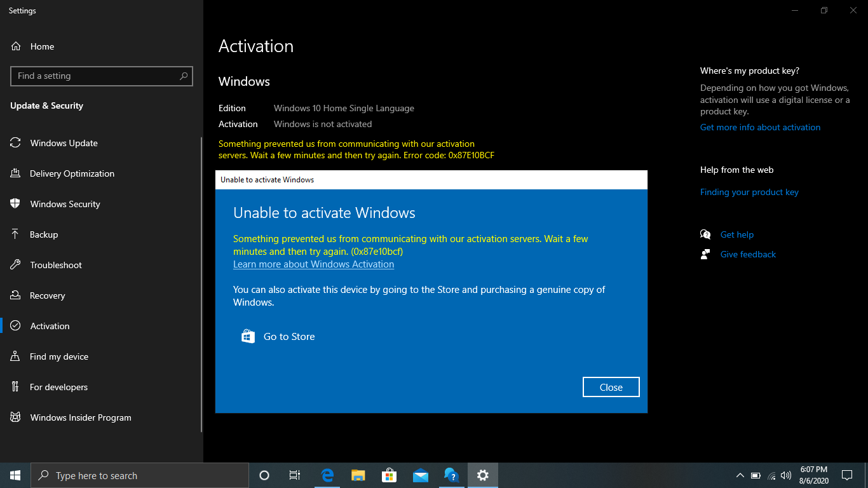This screenshot has width=868, height=488.
Task: Open File Explorer from taskbar
Action: point(358,475)
